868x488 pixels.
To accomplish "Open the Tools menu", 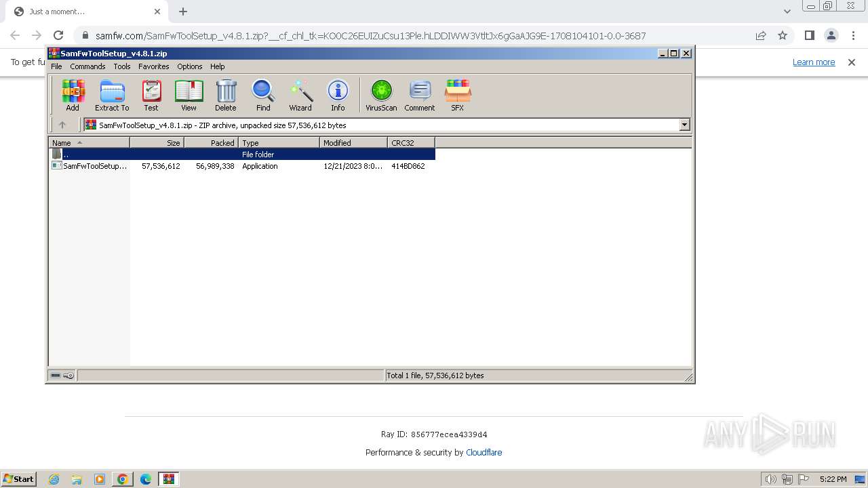I will pyautogui.click(x=122, y=66).
